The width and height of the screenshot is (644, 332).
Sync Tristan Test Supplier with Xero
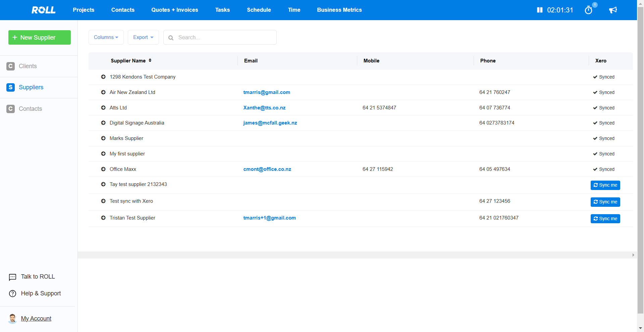tap(605, 219)
